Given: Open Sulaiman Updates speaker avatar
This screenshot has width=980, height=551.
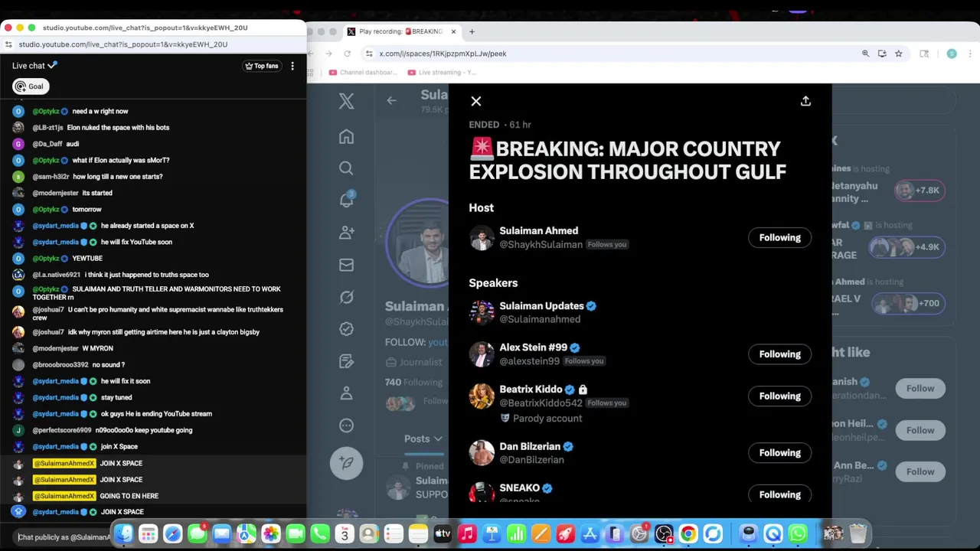Looking at the screenshot, I should pyautogui.click(x=482, y=312).
